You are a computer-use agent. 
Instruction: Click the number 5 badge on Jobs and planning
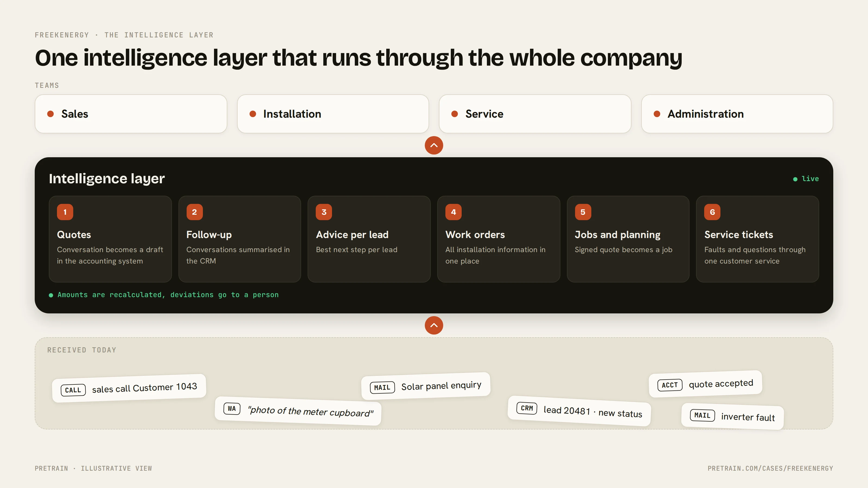[583, 212]
